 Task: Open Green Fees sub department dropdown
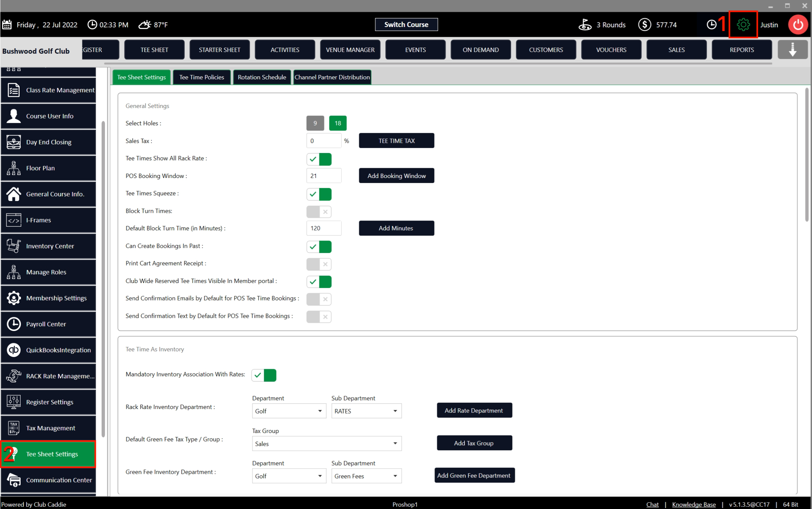pyautogui.click(x=366, y=476)
